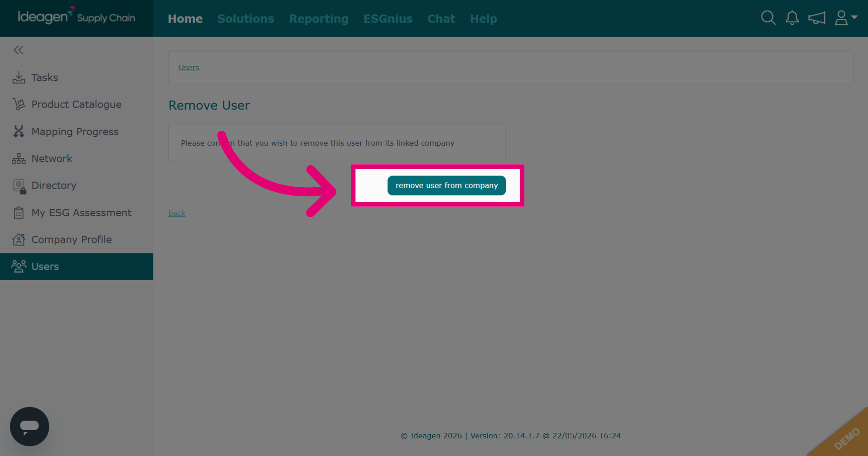Click the Users breadcrumb link
The image size is (868, 456).
click(x=189, y=67)
